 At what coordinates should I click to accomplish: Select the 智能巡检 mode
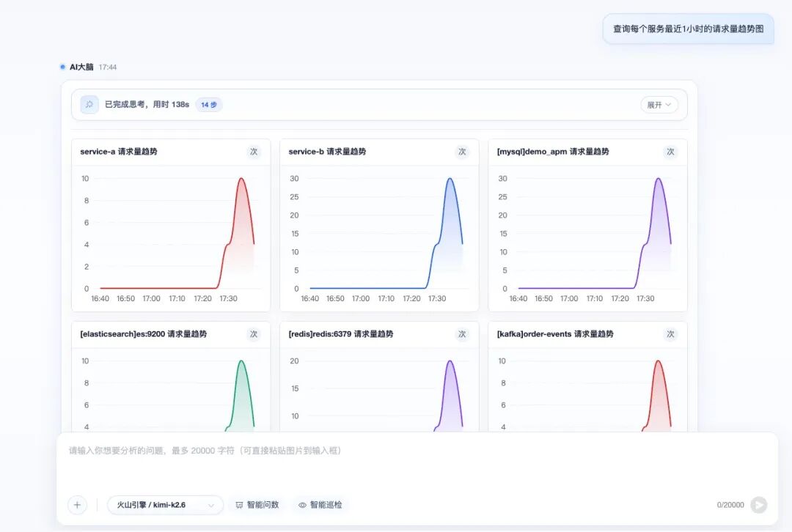click(320, 505)
